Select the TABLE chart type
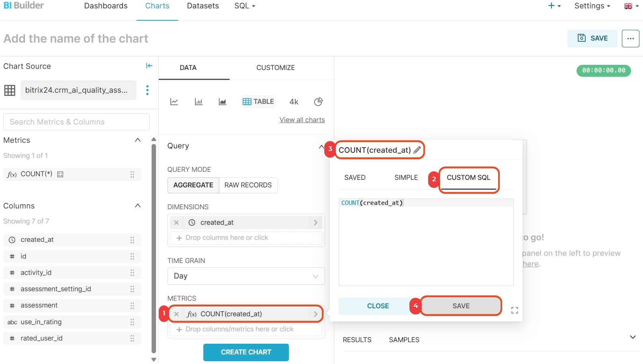This screenshot has width=643, height=364. (259, 102)
